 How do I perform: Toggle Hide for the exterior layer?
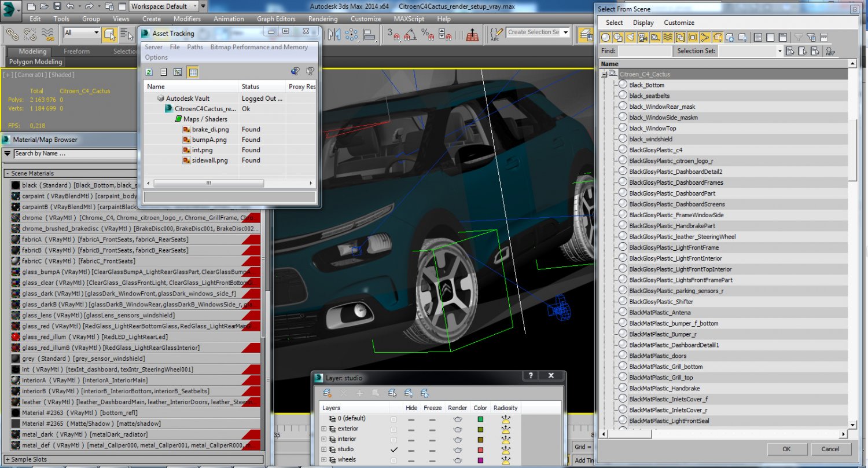click(411, 429)
